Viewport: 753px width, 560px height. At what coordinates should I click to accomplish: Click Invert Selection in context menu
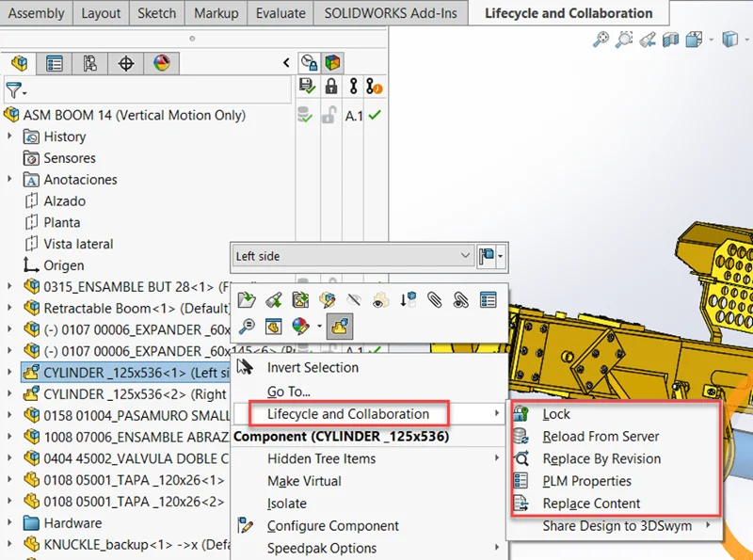click(312, 367)
